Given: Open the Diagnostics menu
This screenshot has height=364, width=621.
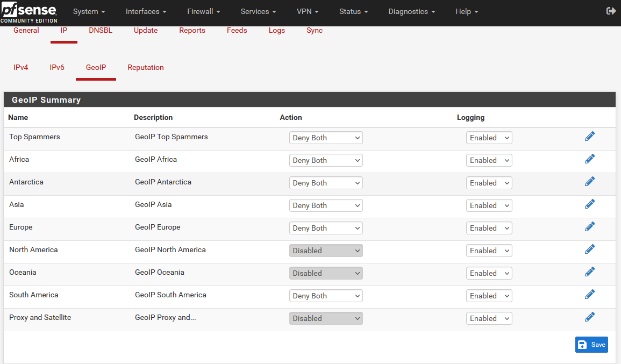Looking at the screenshot, I should (412, 11).
